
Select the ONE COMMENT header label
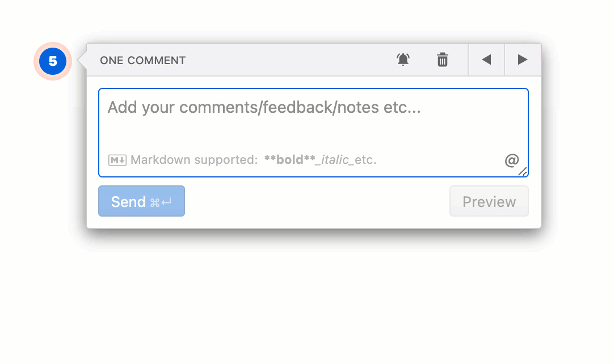click(x=143, y=60)
